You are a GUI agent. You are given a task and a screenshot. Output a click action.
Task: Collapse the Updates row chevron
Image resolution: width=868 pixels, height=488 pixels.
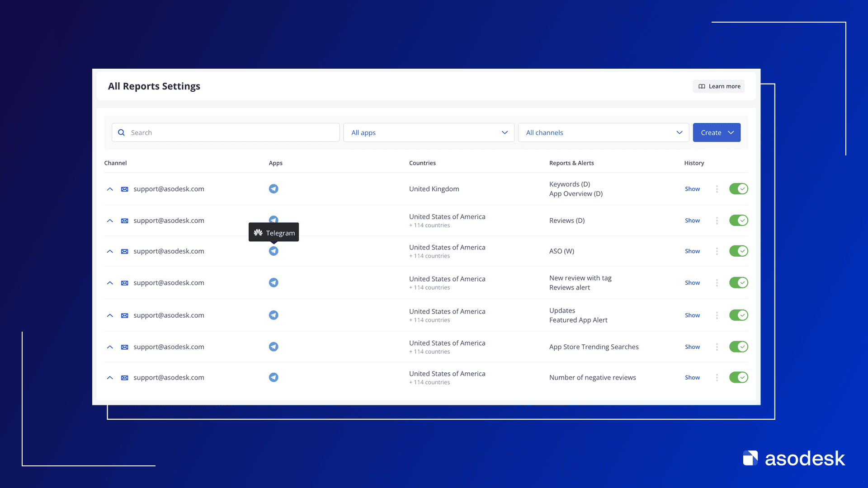pyautogui.click(x=110, y=315)
